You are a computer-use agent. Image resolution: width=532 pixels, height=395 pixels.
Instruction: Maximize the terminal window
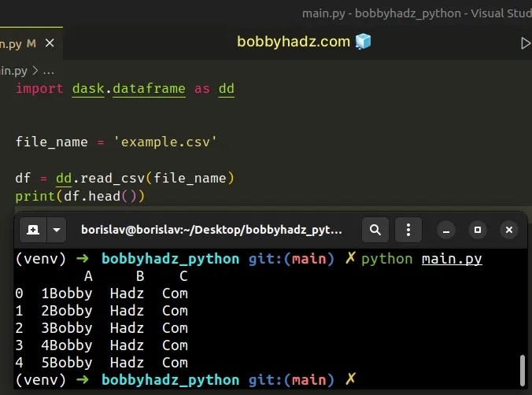pos(478,230)
